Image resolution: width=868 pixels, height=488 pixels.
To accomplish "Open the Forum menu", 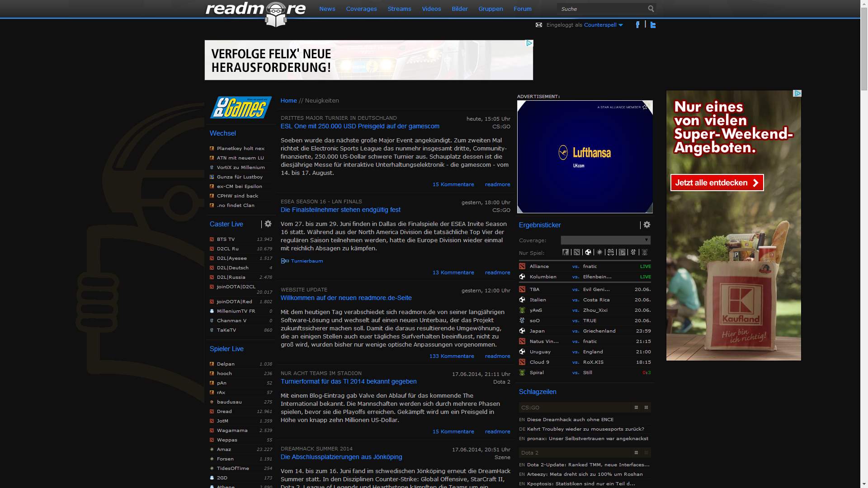I will [523, 9].
